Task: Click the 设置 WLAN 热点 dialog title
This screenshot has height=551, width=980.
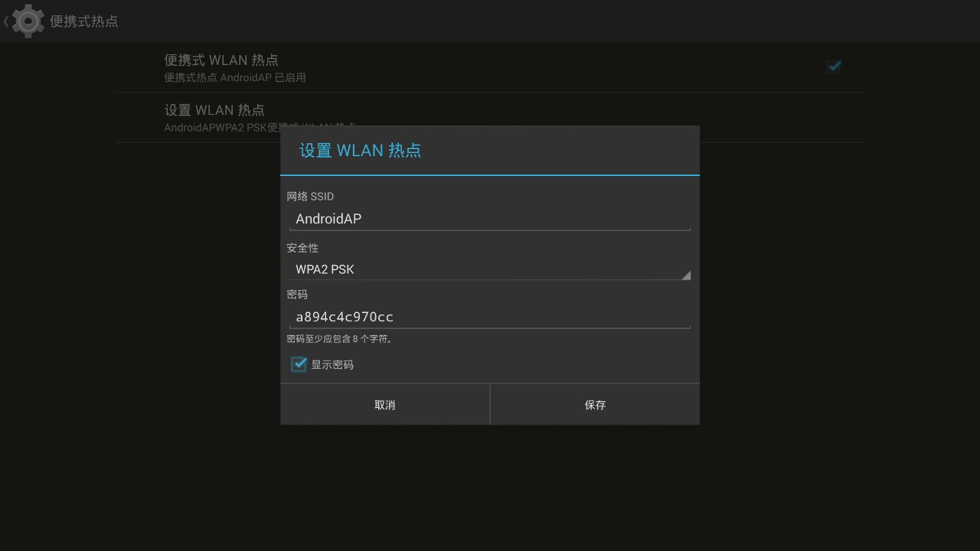Action: 360,151
